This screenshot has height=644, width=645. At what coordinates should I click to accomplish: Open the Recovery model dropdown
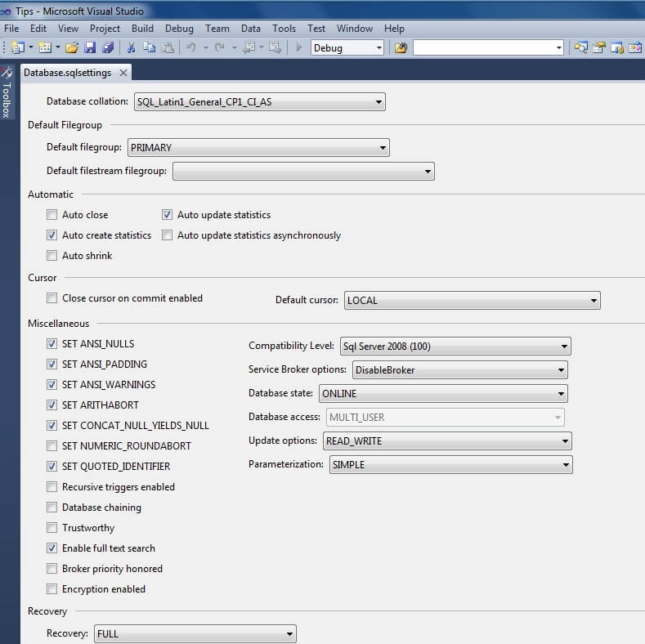click(195, 633)
